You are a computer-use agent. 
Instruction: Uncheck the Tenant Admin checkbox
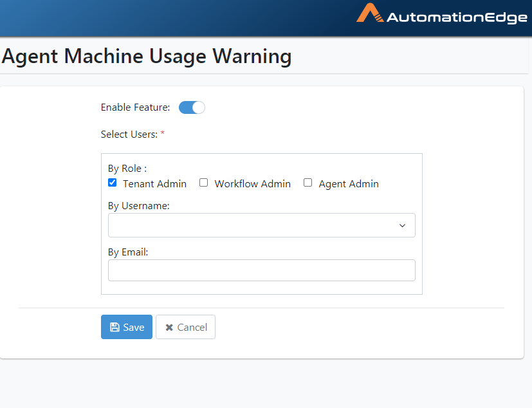coord(113,183)
